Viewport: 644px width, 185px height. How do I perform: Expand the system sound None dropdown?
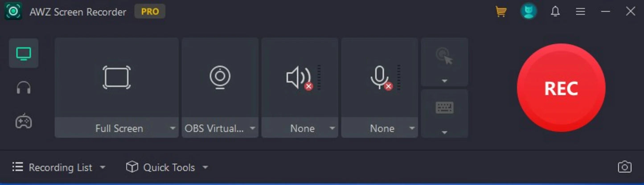click(332, 129)
